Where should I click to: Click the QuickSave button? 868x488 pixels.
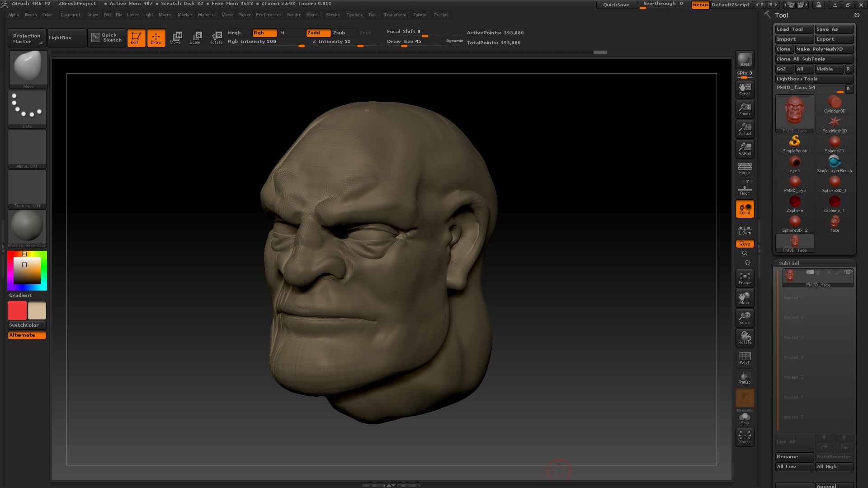tap(616, 5)
